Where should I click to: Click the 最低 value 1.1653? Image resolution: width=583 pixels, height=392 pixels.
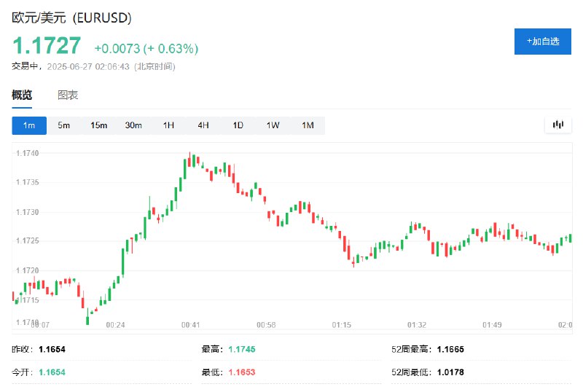point(242,372)
